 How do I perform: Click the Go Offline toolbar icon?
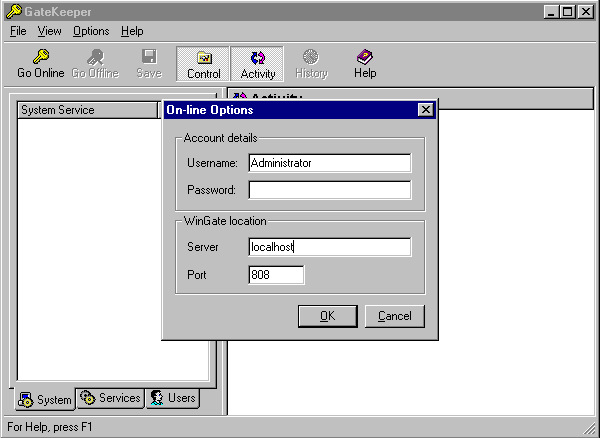[95, 57]
